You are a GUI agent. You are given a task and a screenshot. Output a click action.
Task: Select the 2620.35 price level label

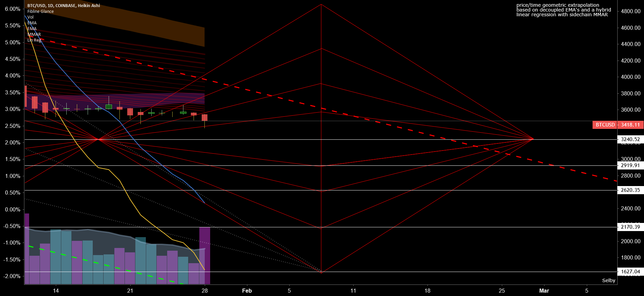(x=630, y=190)
